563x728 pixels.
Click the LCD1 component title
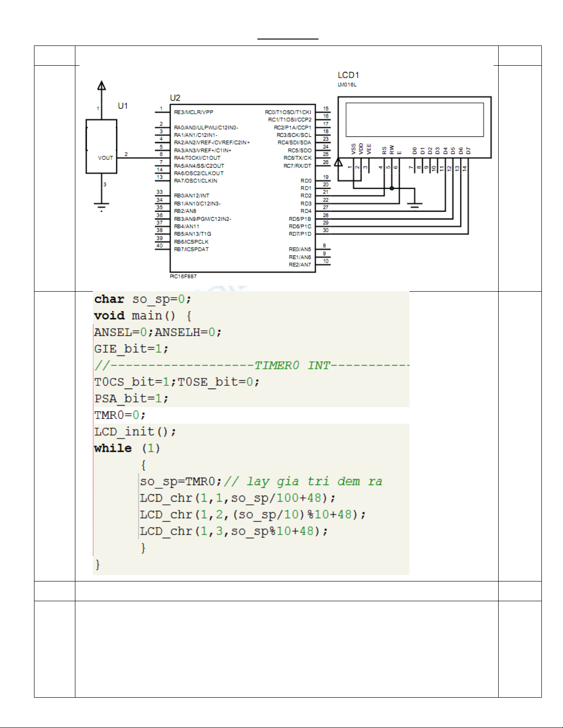coord(348,75)
